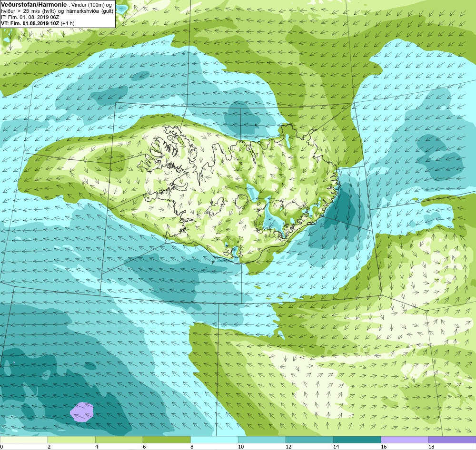Click the darker purple swatch above 18 m/s
The image size is (476, 450).
(x=452, y=440)
